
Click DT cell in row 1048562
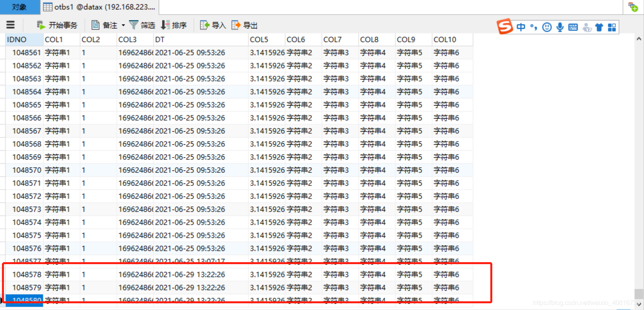coord(201,66)
